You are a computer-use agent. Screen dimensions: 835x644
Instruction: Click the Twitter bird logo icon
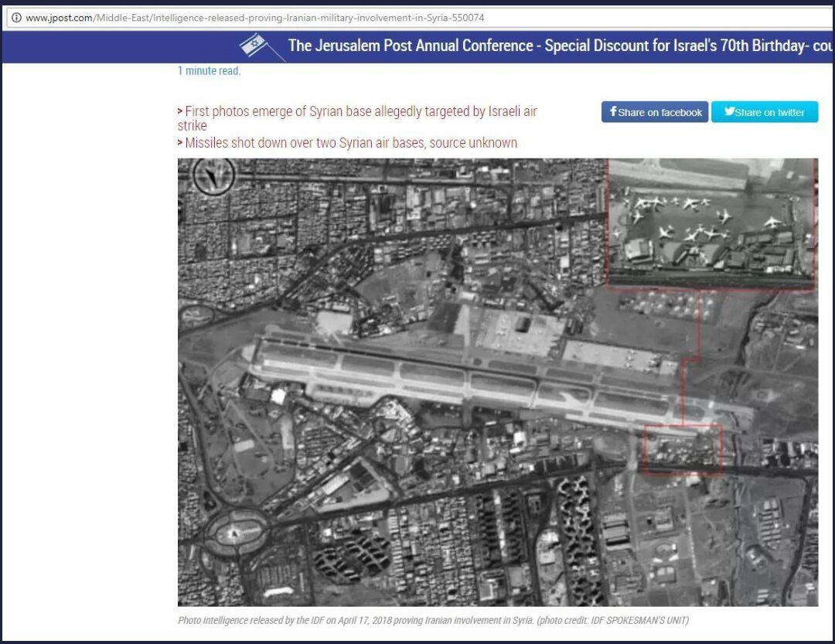[729, 111]
